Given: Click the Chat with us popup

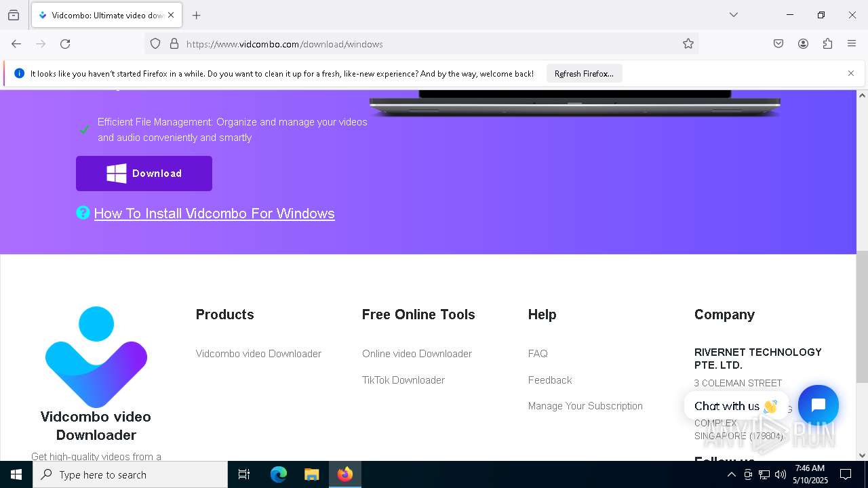Looking at the screenshot, I should pos(736,406).
